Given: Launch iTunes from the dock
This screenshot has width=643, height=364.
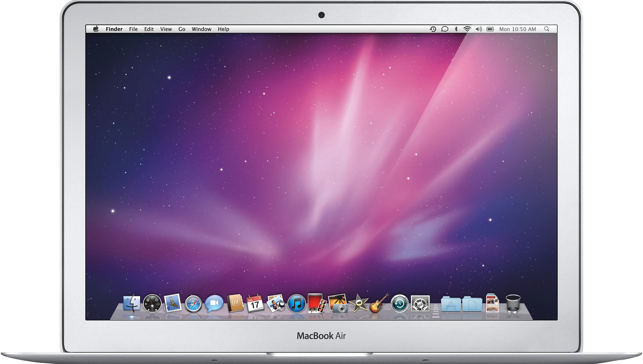Looking at the screenshot, I should (x=297, y=304).
